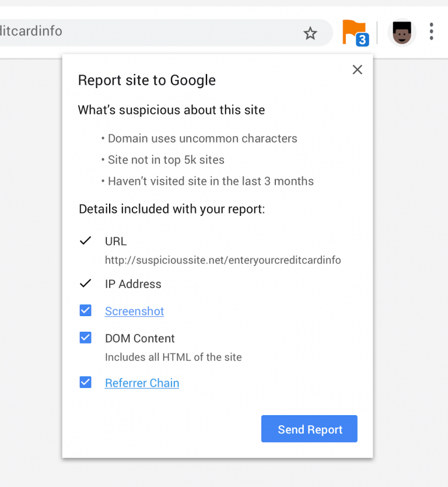Viewport: 448px width, 487px height.
Task: Click the blue badge showing number 3
Action: pyautogui.click(x=362, y=40)
